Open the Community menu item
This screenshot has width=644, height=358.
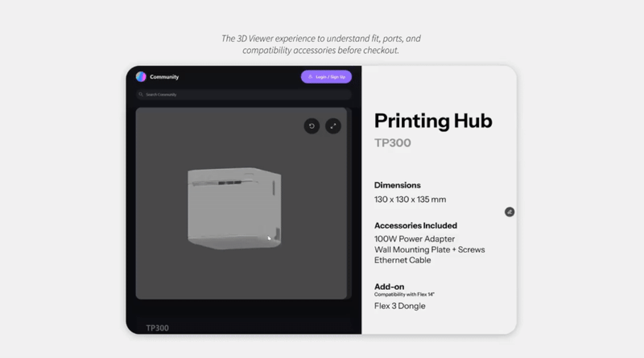pos(164,77)
